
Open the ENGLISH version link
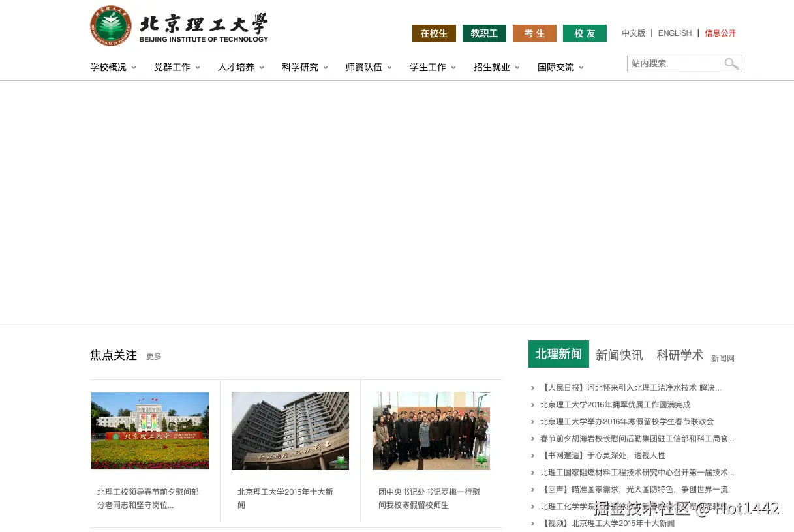pyautogui.click(x=675, y=33)
